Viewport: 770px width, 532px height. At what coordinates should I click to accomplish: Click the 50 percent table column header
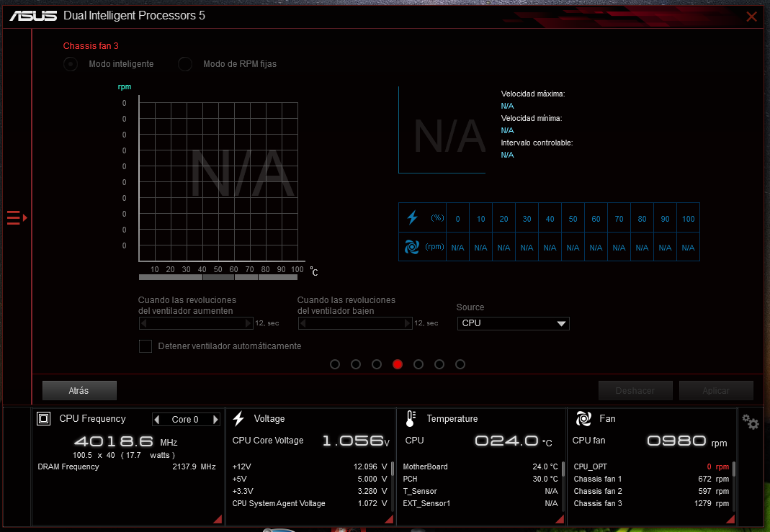click(x=573, y=219)
